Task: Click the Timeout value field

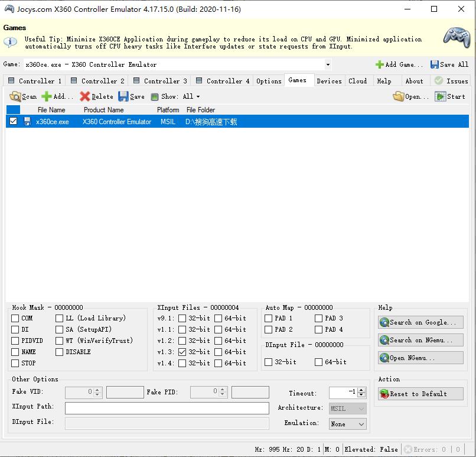Action: point(343,393)
